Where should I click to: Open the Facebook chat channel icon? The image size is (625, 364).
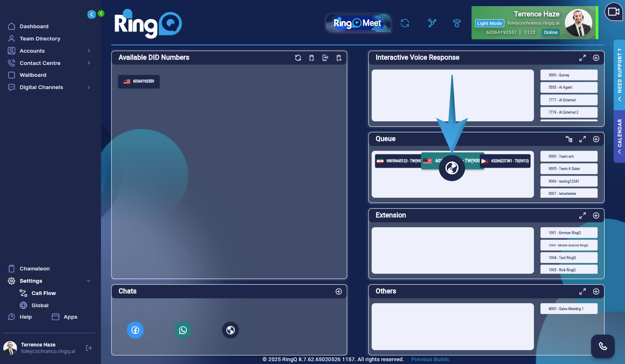135,330
